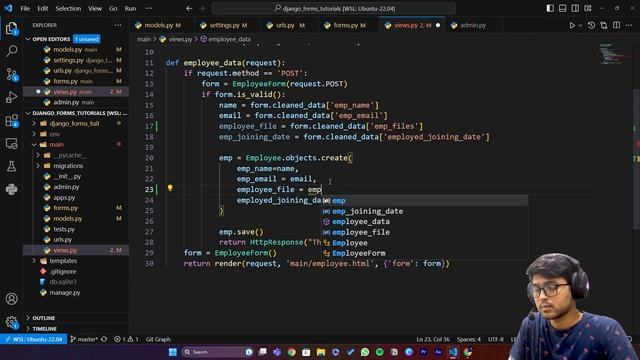Split the editor right
This screenshot has width=640, height=360.
point(616,25)
